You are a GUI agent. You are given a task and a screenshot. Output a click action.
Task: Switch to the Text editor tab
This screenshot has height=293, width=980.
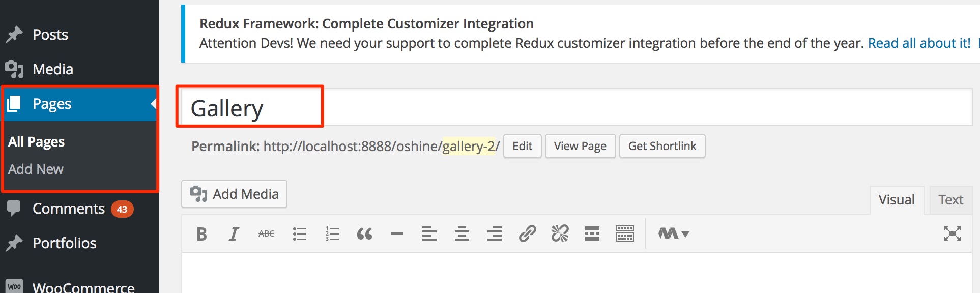pyautogui.click(x=950, y=200)
